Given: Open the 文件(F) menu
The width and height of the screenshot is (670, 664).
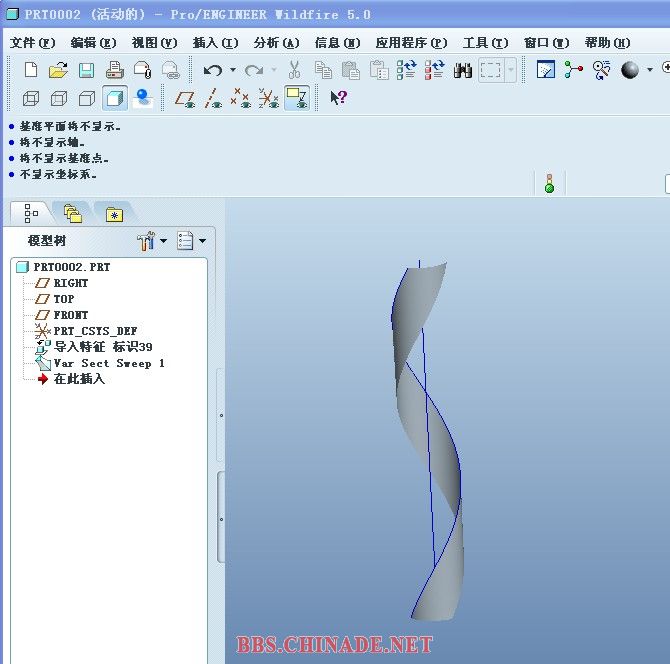Looking at the screenshot, I should point(32,43).
